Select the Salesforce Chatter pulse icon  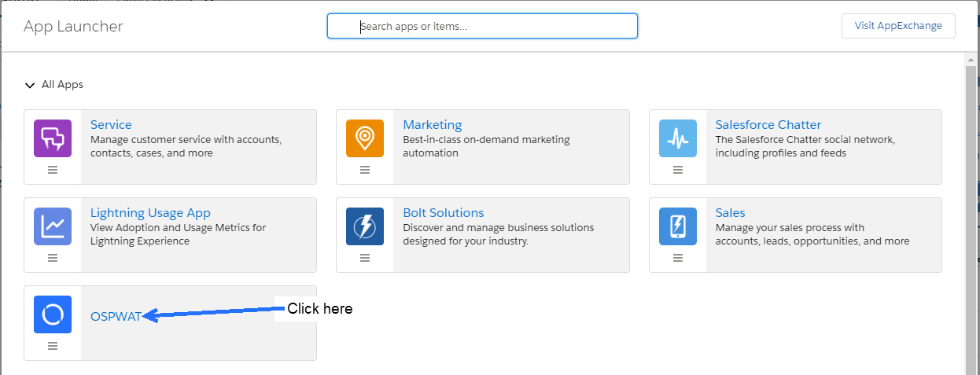pyautogui.click(x=678, y=138)
